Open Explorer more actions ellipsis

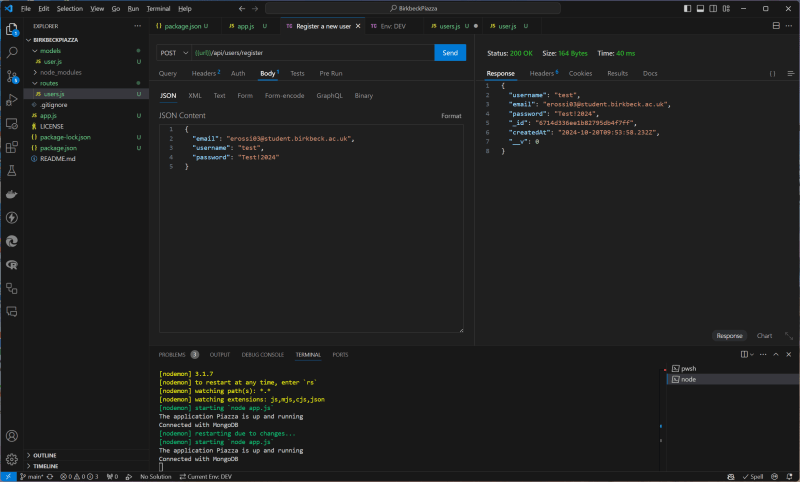[137, 26]
